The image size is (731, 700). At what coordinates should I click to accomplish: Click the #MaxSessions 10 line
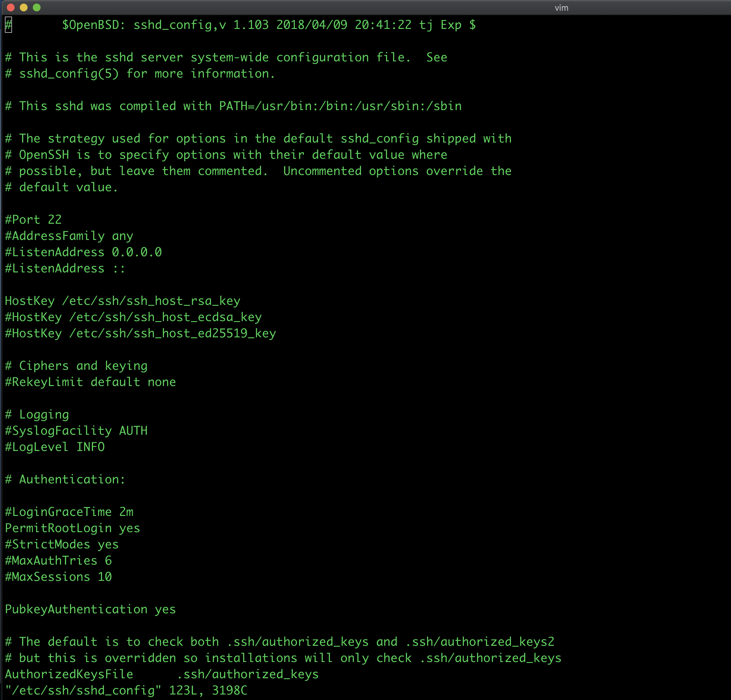[58, 577]
